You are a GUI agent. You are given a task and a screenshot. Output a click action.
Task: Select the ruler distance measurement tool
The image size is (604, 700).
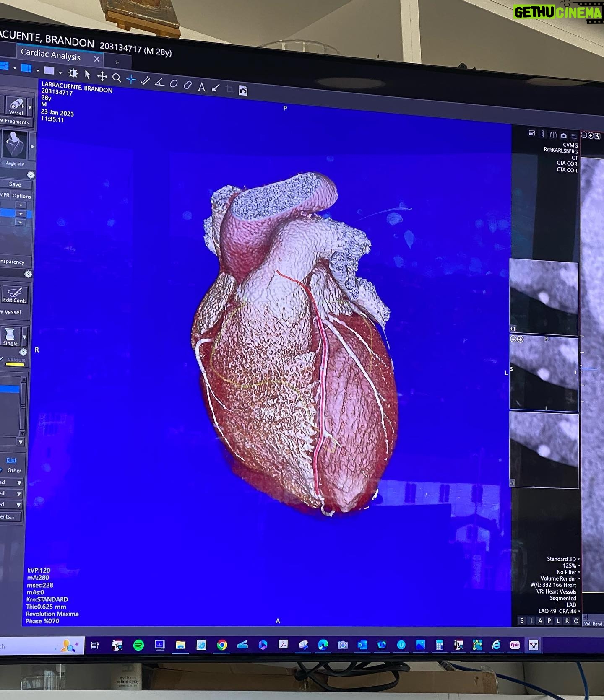(x=145, y=80)
